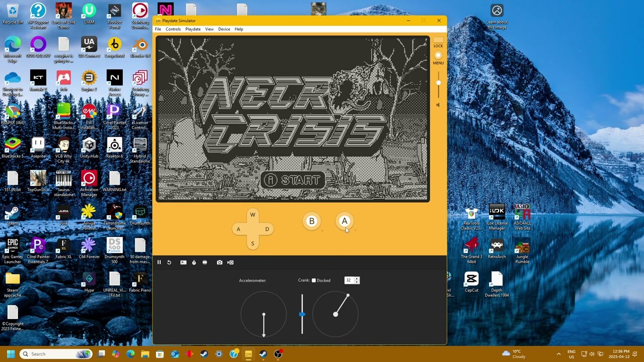Open the Playdate menu
The width and height of the screenshot is (644, 362).
point(193,29)
